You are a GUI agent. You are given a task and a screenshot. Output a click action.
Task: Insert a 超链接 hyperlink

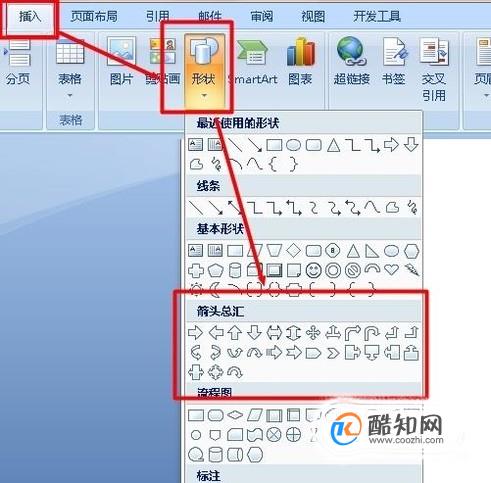(352, 61)
